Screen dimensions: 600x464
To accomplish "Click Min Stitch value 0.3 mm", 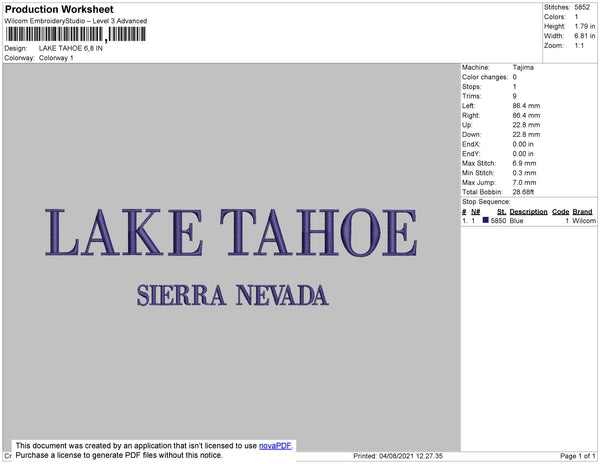I will (524, 173).
